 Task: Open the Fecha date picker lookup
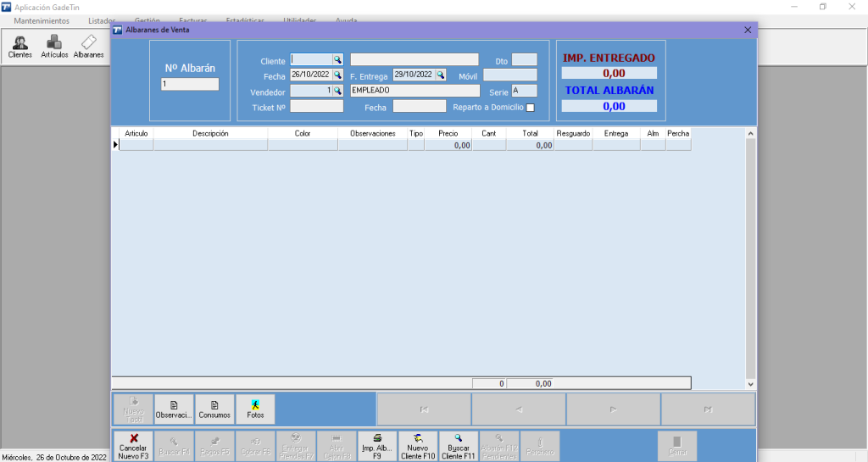tap(337, 75)
